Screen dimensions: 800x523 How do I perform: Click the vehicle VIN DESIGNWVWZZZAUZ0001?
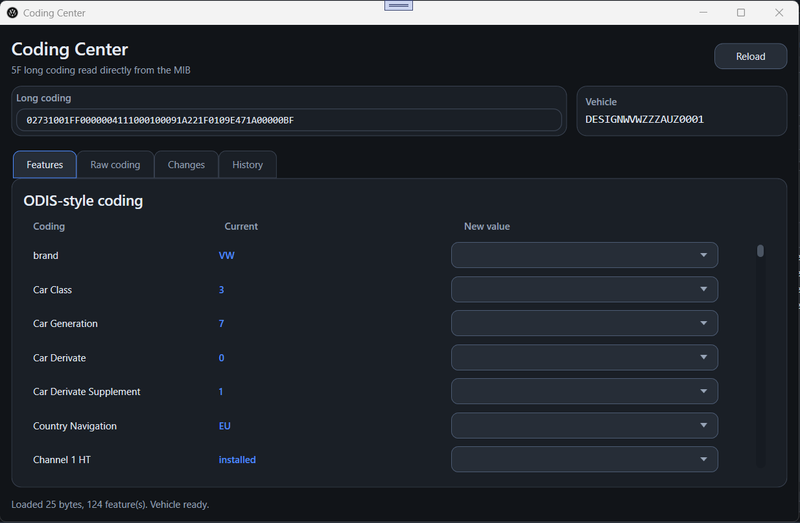[x=644, y=119]
